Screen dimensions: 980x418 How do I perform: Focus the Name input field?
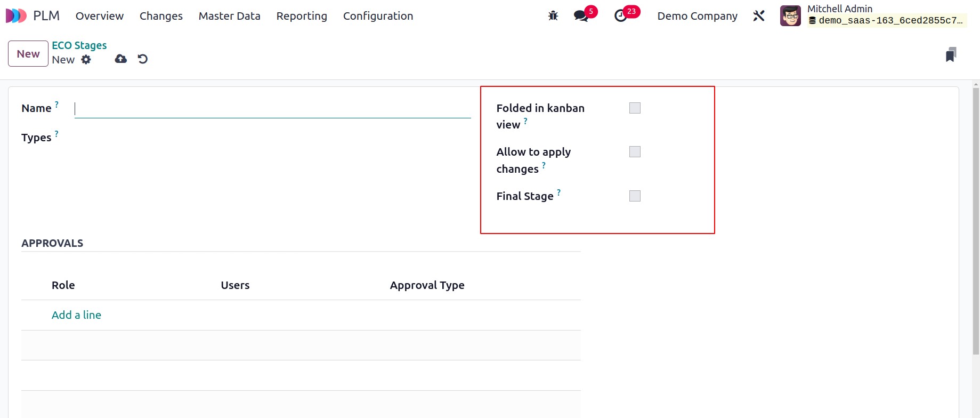[272, 109]
